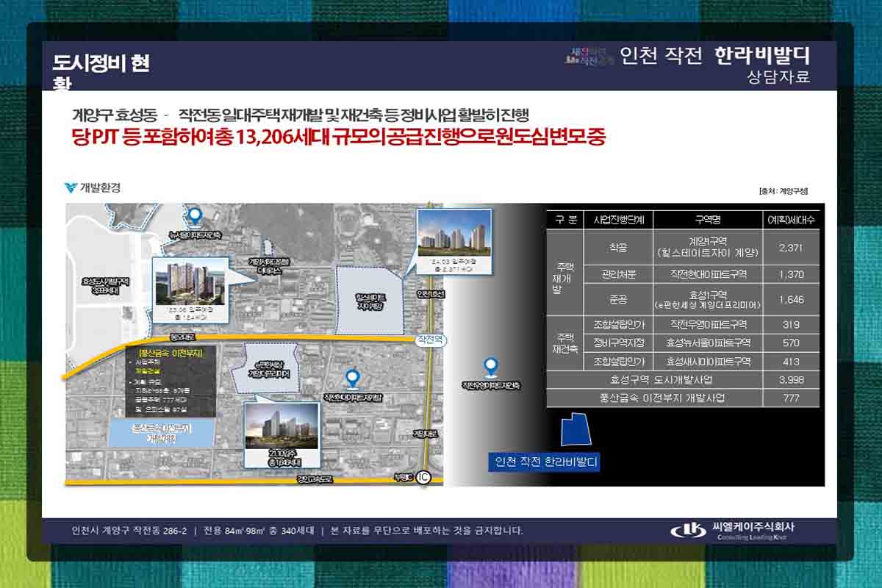Click the 주택 재개발 category cell
This screenshot has height=588, width=882.
[565, 273]
